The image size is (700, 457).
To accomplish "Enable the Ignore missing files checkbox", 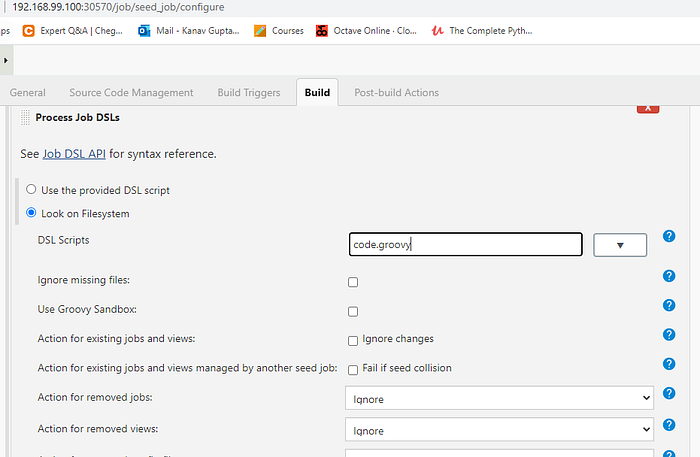I will point(353,282).
